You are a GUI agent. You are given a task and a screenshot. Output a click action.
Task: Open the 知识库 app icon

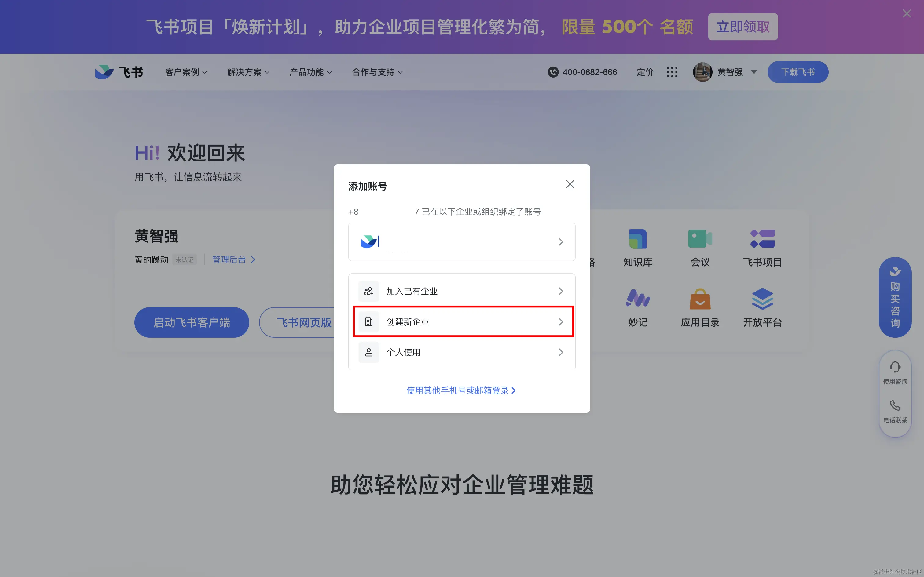coord(637,239)
